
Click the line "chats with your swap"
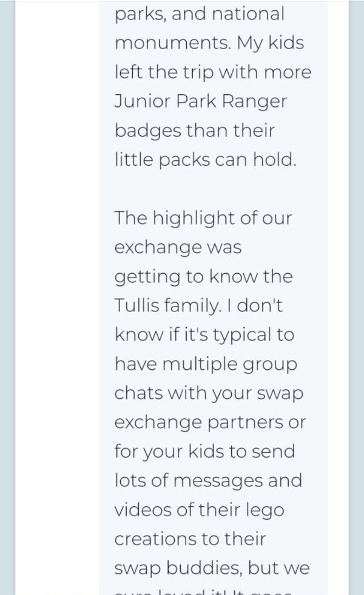tap(209, 393)
